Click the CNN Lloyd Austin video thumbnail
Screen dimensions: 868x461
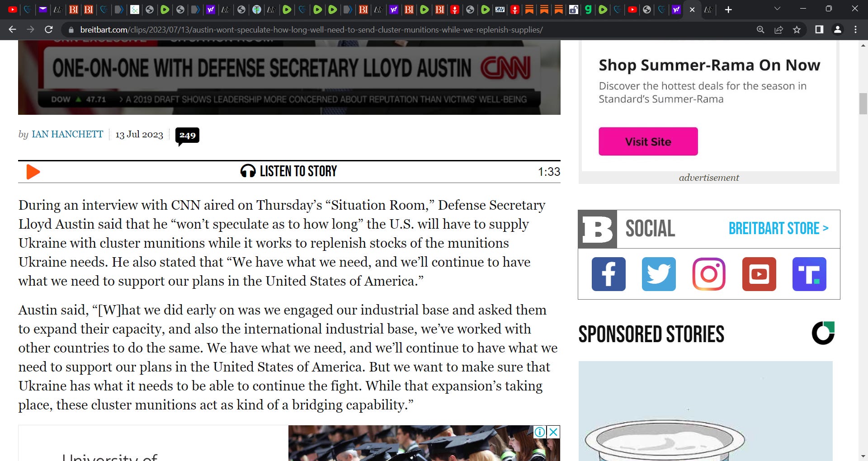pyautogui.click(x=289, y=77)
